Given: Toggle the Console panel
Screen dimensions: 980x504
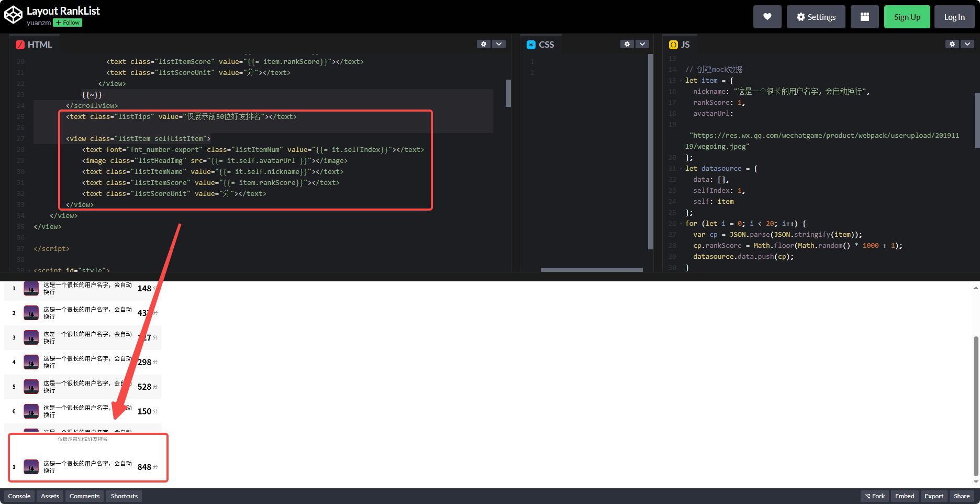Looking at the screenshot, I should (x=19, y=496).
